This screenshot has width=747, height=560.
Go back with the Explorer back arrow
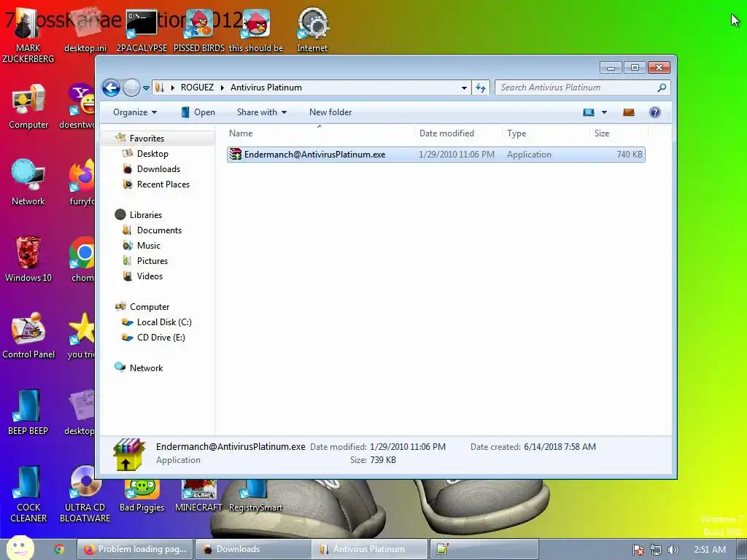[x=111, y=87]
